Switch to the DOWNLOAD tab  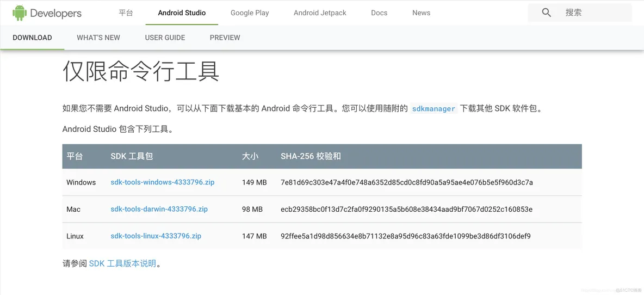coord(33,38)
